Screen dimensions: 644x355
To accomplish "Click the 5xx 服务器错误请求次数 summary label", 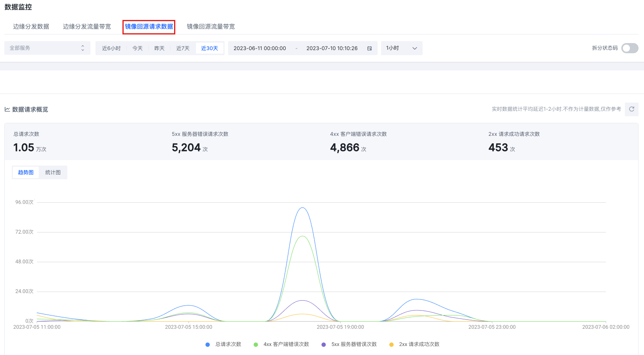I will (x=200, y=134).
